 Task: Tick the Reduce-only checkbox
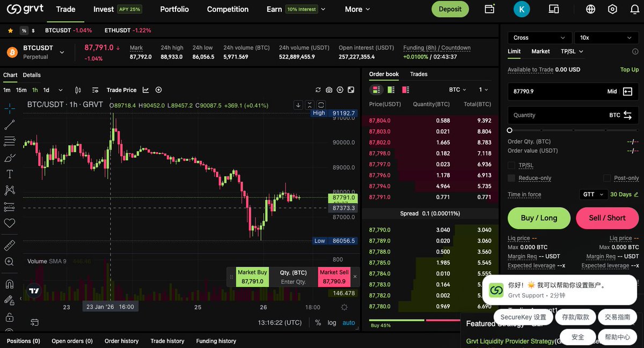[511, 178]
